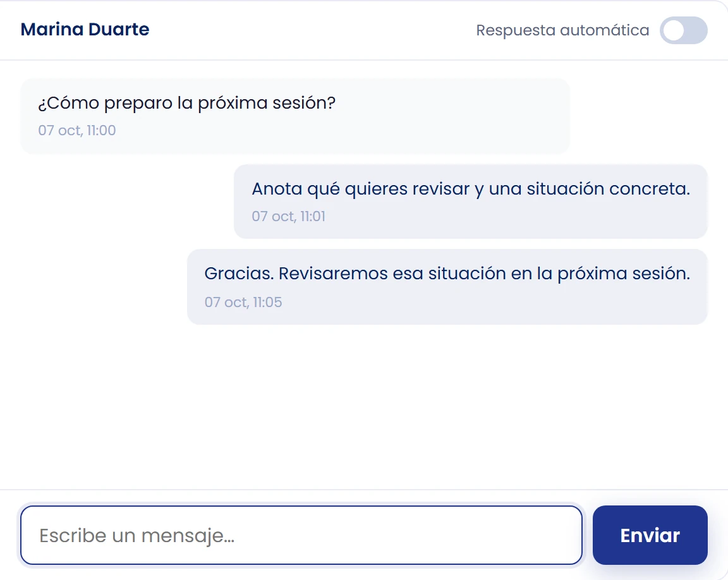Select the Marina Duarte contact name
Viewport: 728px width, 580px height.
85,29
